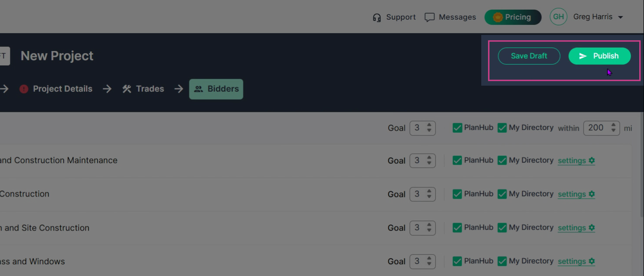This screenshot has height=276, width=644.
Task: Click the Support headset icon
Action: (377, 17)
